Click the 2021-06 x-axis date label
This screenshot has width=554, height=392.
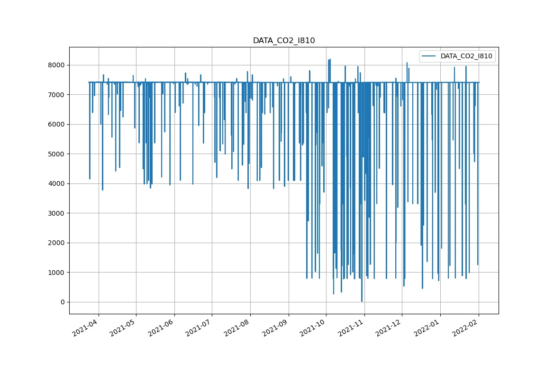point(163,327)
